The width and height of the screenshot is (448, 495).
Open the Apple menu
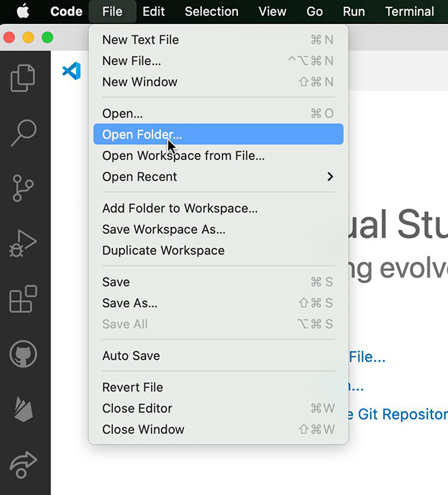coord(23,12)
